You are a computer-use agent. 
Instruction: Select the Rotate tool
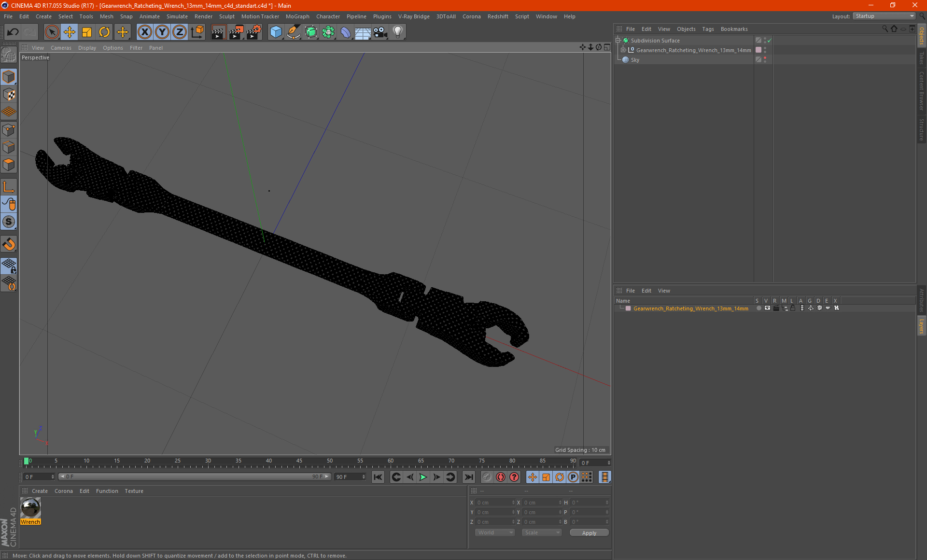104,32
